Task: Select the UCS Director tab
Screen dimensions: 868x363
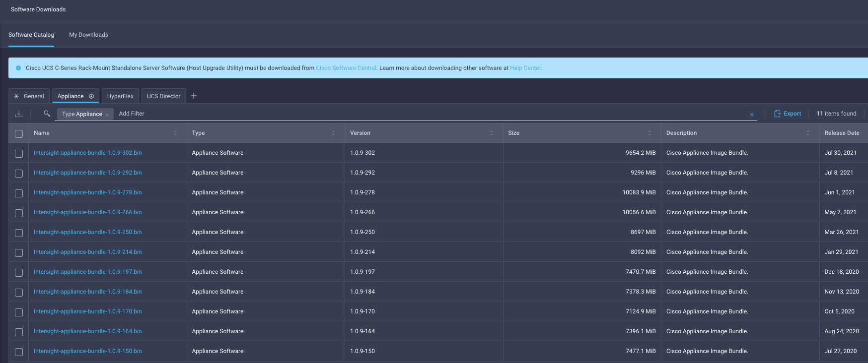Action: click(163, 96)
